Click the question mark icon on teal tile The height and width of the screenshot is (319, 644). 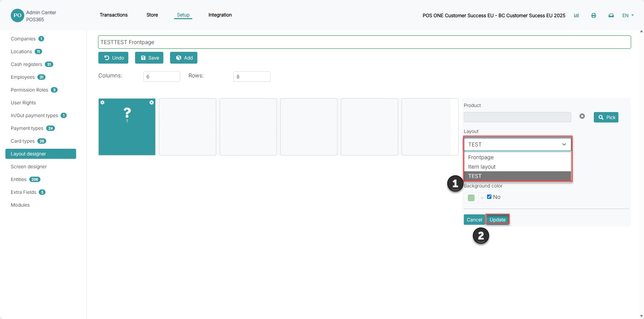pyautogui.click(x=127, y=113)
